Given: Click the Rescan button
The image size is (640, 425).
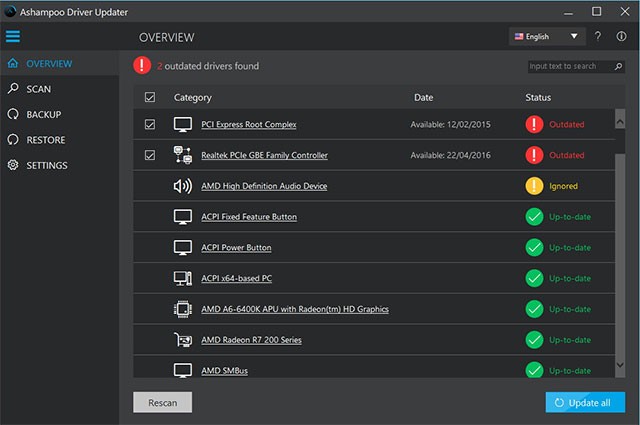Looking at the screenshot, I should (162, 402).
